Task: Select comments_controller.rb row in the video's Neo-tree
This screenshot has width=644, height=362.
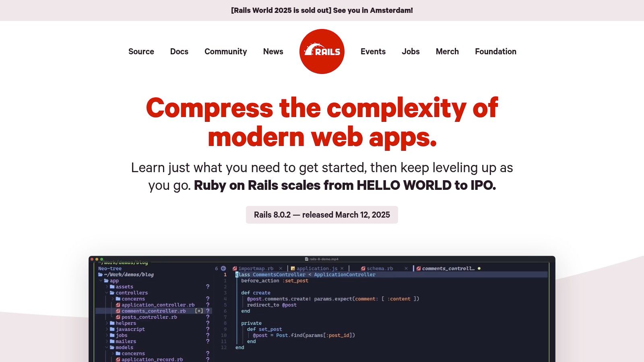Action: [x=154, y=311]
